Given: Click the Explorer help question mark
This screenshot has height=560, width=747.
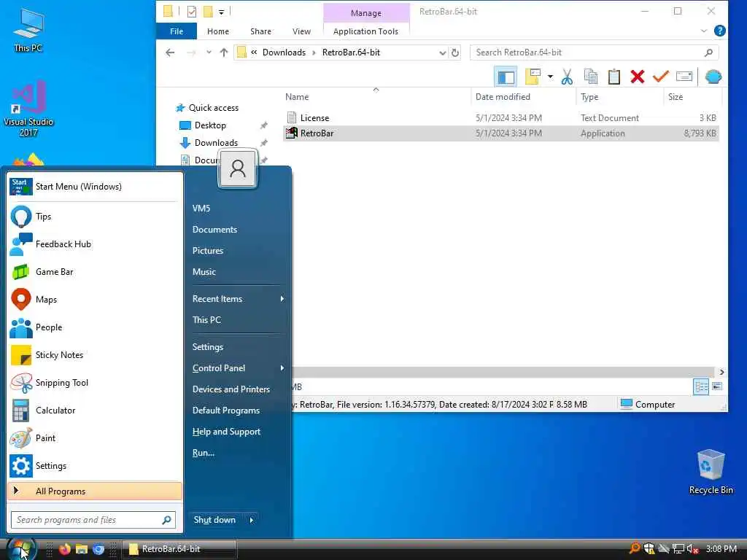Looking at the screenshot, I should (x=719, y=31).
